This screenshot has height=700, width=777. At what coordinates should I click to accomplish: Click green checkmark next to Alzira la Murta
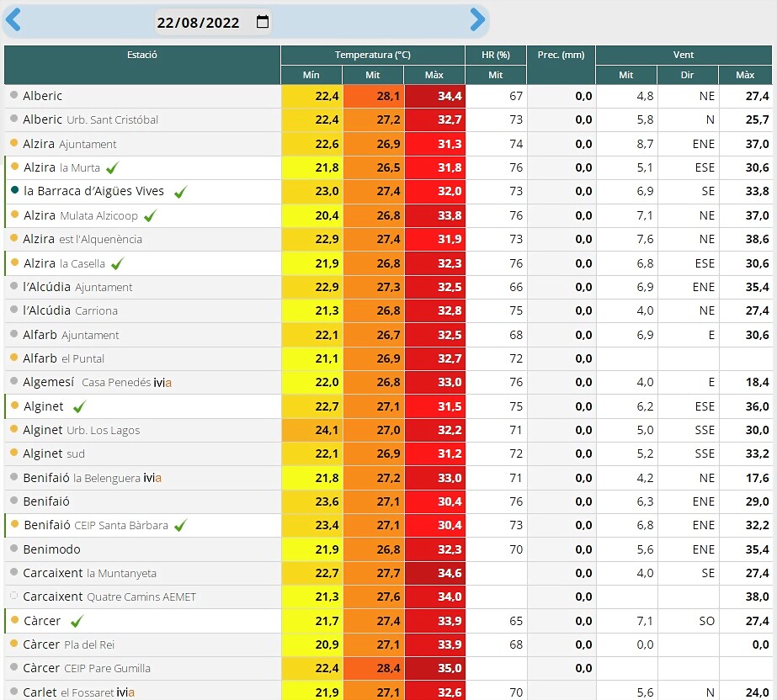113,168
